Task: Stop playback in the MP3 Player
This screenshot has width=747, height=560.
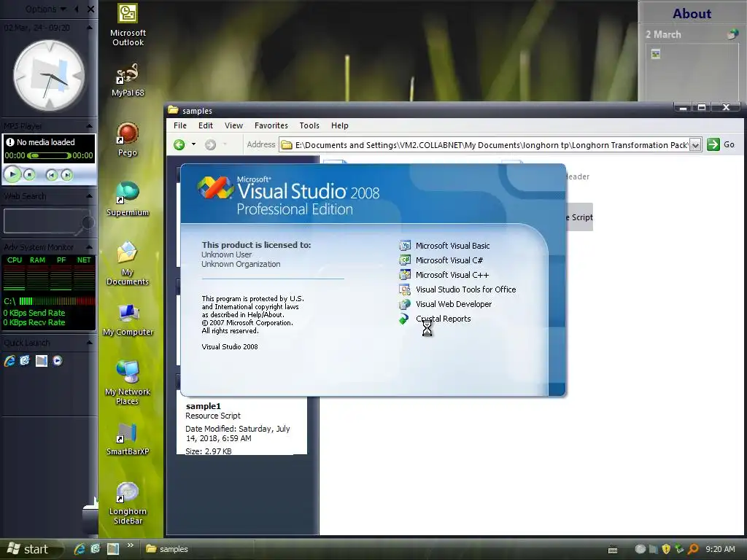Action: click(29, 175)
